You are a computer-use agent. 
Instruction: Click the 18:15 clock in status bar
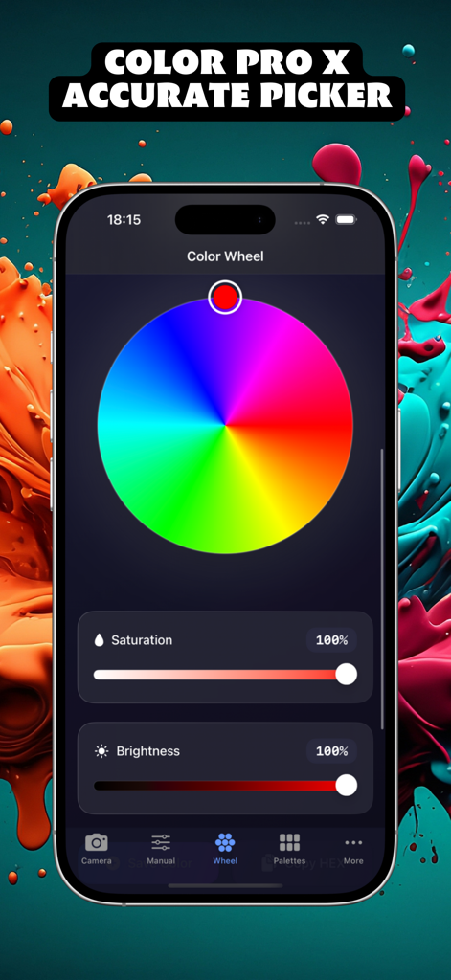124,219
